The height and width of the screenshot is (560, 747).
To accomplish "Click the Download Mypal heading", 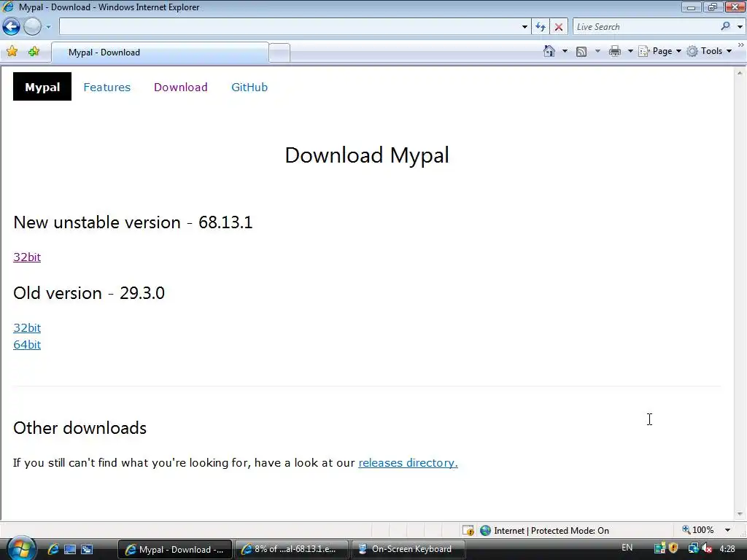I will pos(367,155).
